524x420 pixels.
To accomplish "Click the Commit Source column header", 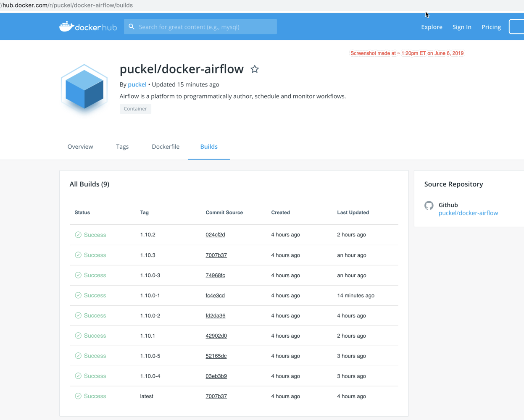I will (x=224, y=213).
